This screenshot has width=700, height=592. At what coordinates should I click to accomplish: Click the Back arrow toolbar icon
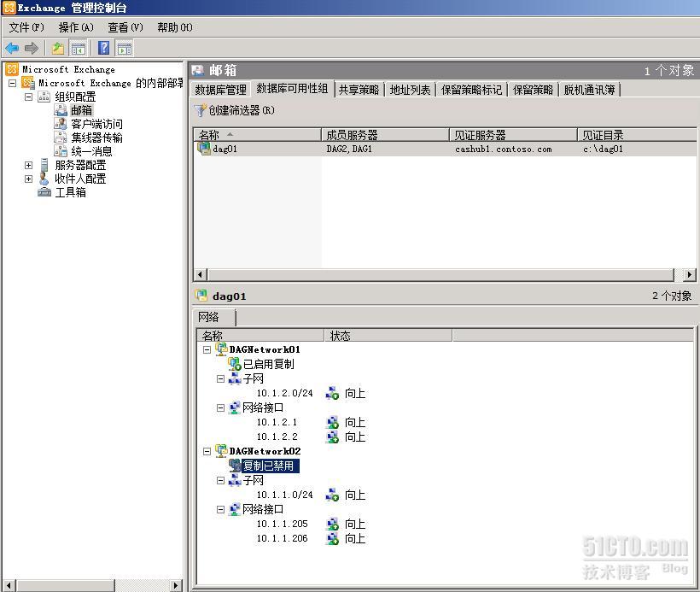12,48
